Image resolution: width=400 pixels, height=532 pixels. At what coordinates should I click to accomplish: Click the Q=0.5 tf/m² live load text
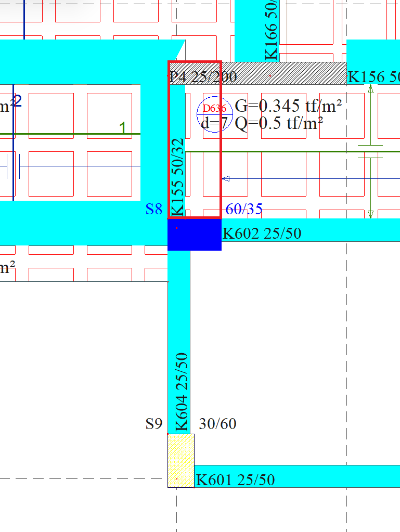coord(279,123)
